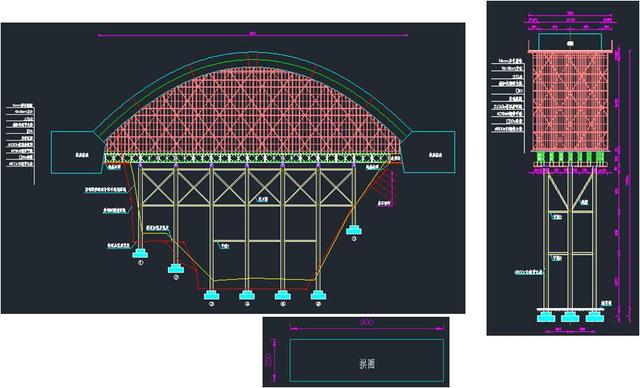Select the 拱圈 label inside the detail rectangle
This screenshot has width=640, height=388.
point(367,364)
